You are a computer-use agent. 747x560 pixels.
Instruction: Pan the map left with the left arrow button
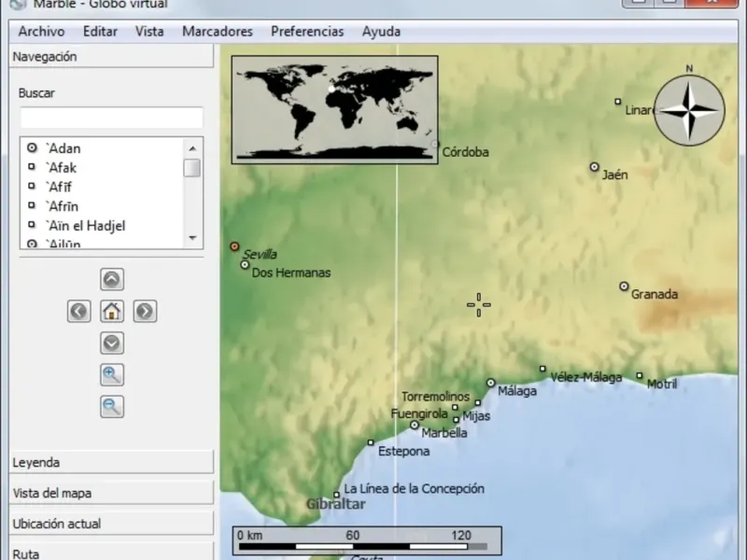coord(79,312)
